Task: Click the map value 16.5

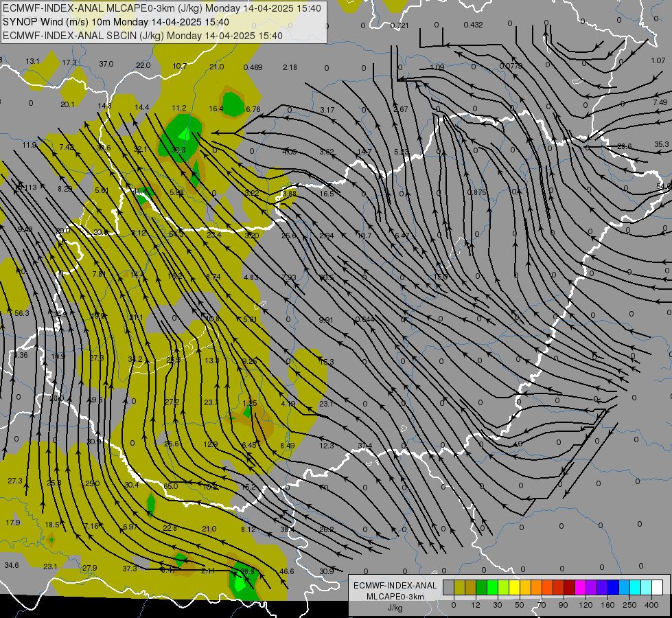Action: [x=327, y=194]
